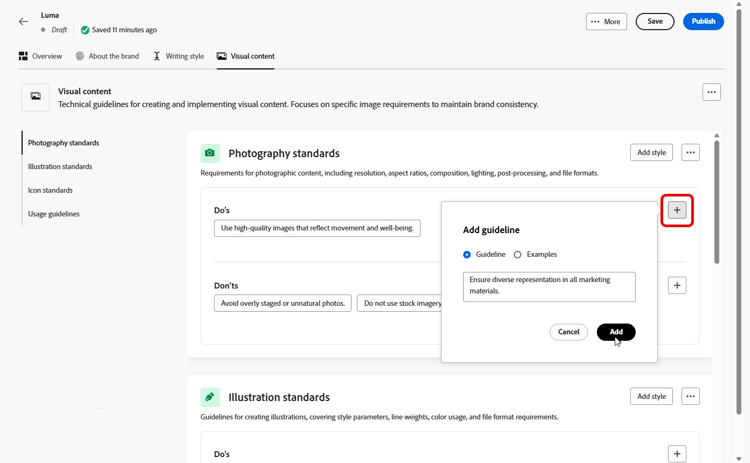Select the Examples radio option
This screenshot has width=750, height=463.
(518, 255)
